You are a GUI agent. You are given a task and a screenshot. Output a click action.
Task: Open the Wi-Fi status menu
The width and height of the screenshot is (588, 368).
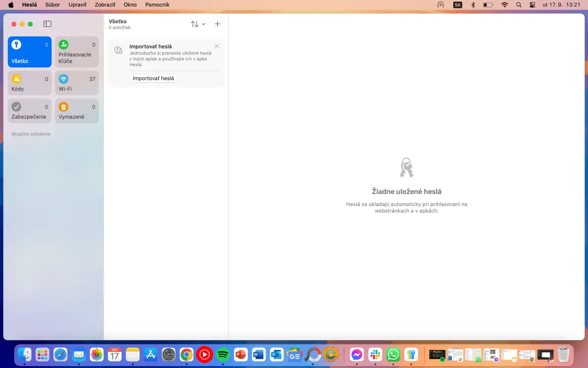pos(505,5)
